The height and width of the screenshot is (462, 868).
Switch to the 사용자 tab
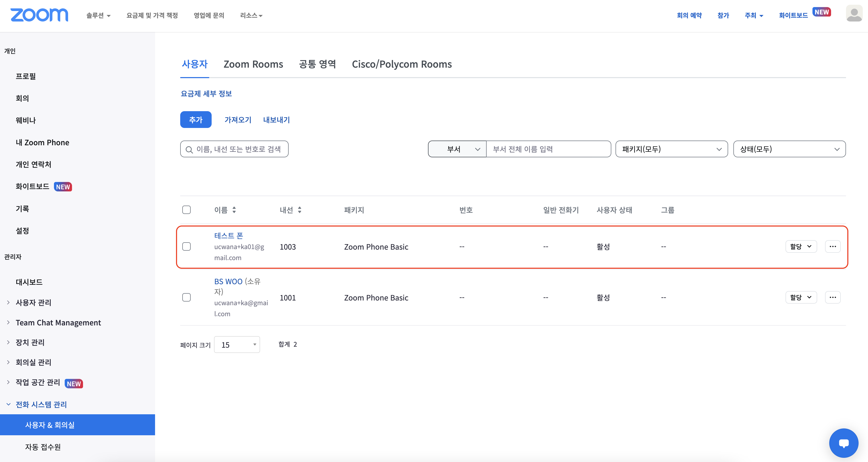tap(195, 64)
